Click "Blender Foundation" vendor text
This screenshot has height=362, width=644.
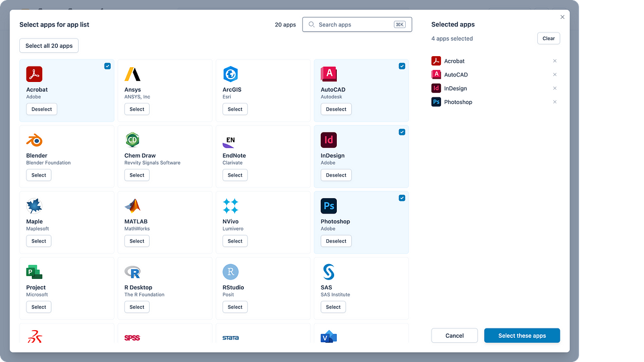click(48, 163)
